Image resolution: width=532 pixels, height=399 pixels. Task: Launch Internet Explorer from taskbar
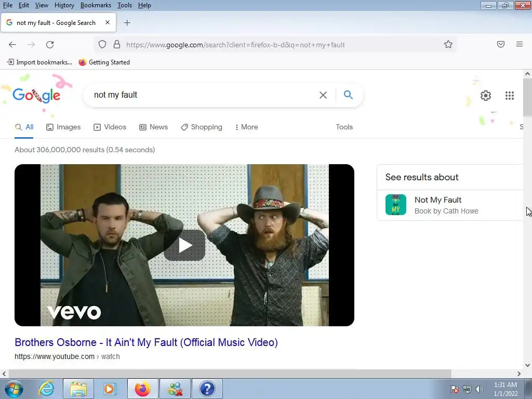(x=46, y=389)
